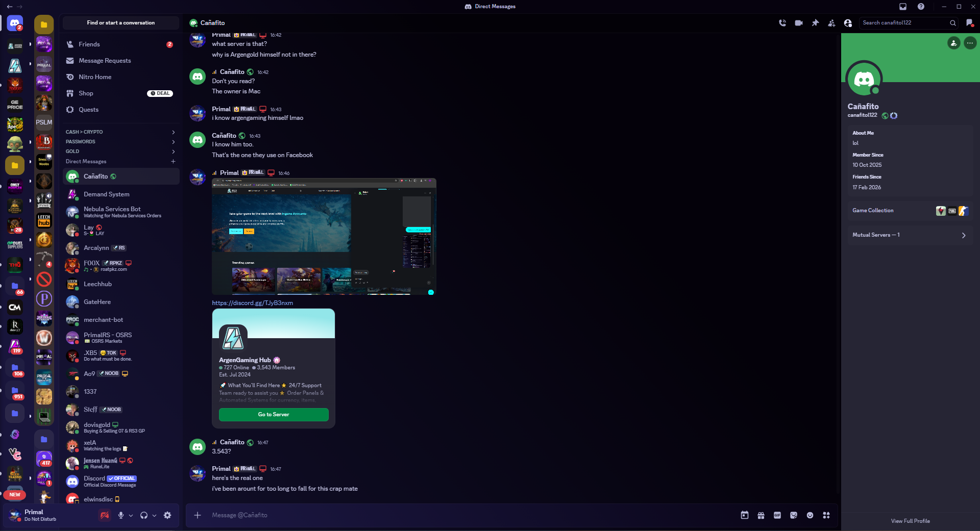
Task: Expand the server folder with 951 badge
Action: click(x=15, y=391)
